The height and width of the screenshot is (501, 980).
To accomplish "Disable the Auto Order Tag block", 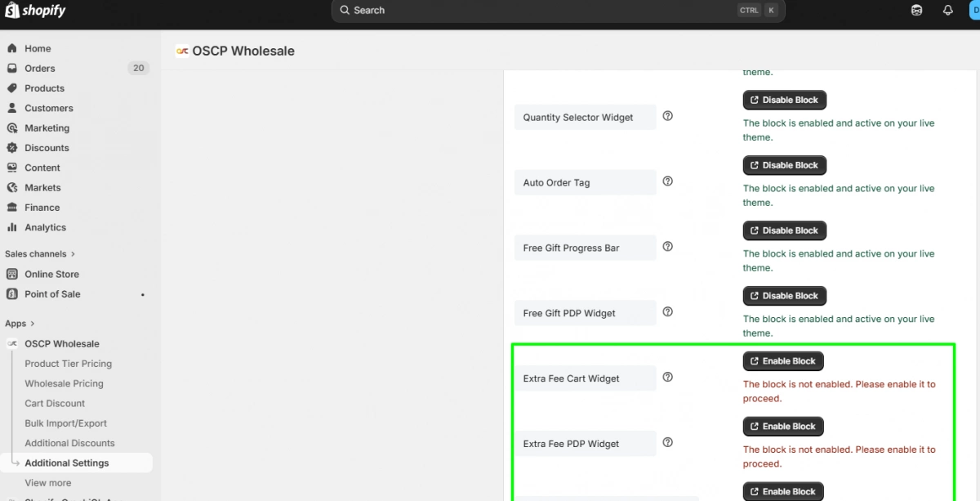I will 784,165.
